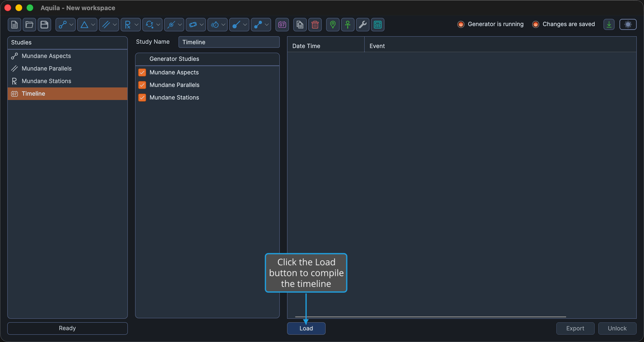The height and width of the screenshot is (342, 644).
Task: Open dropdown arrow beside cycle arrows icon
Action: [158, 25]
